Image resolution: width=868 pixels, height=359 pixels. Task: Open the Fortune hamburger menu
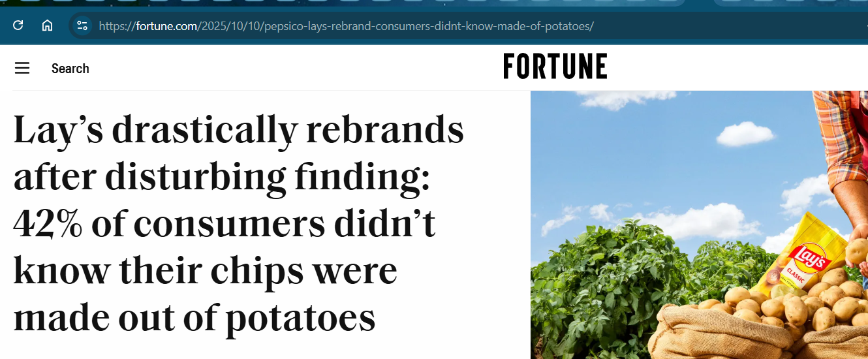pyautogui.click(x=22, y=68)
